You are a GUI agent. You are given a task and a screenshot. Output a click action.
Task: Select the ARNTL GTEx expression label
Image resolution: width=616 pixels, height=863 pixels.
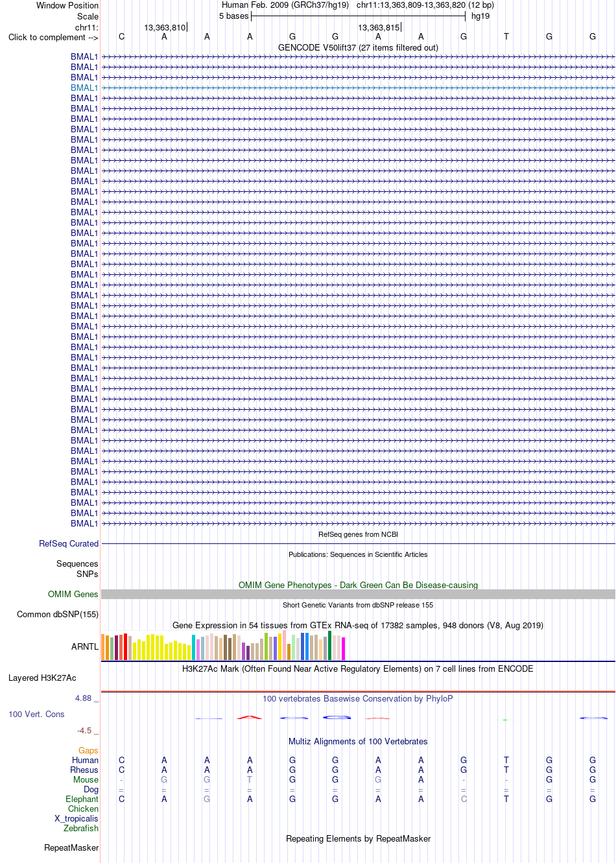click(x=85, y=646)
